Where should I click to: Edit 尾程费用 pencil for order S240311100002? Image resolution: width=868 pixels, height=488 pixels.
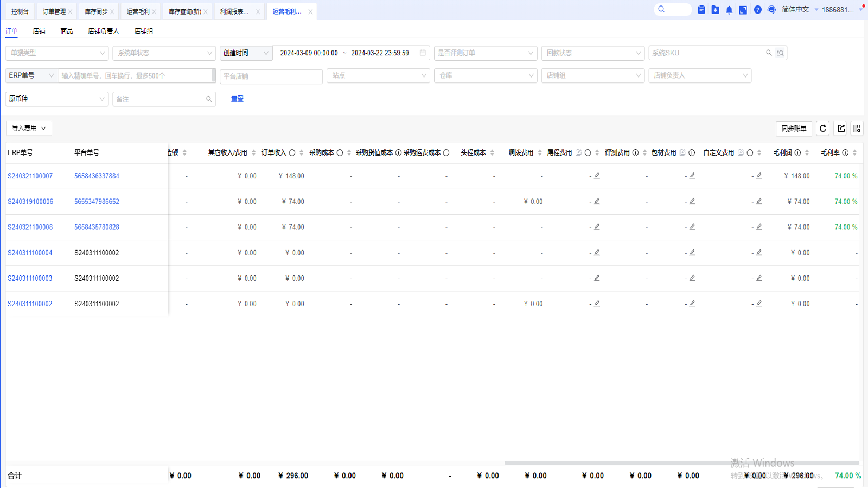click(x=597, y=304)
